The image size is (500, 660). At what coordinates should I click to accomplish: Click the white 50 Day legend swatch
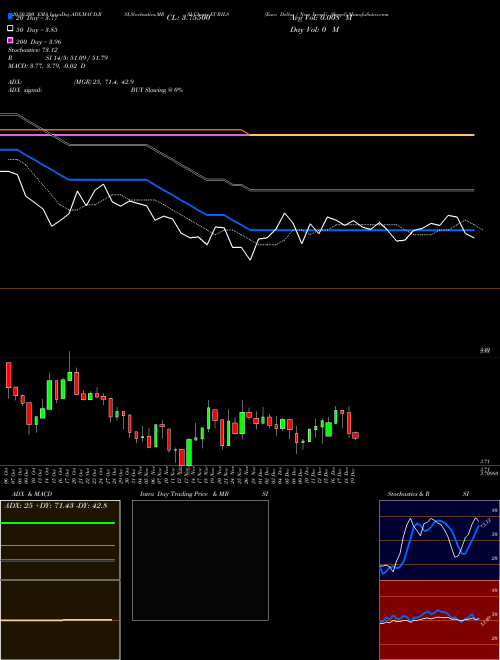pos(10,29)
